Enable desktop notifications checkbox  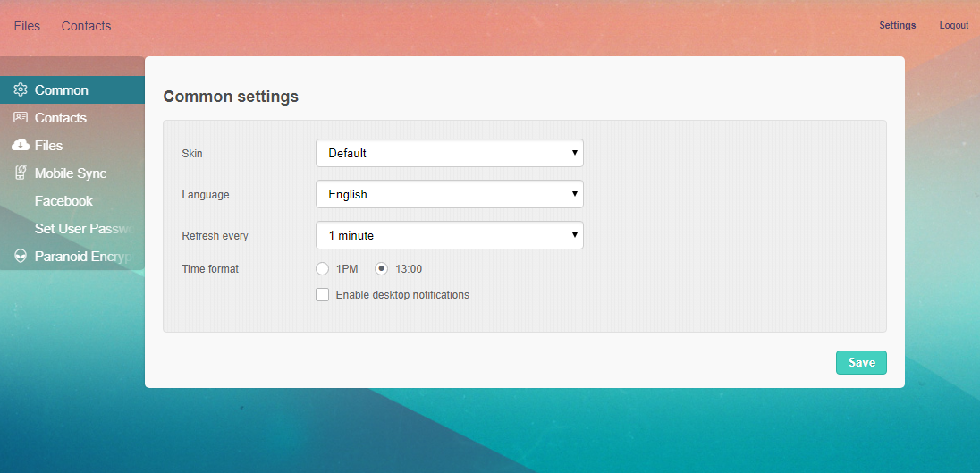tap(323, 295)
